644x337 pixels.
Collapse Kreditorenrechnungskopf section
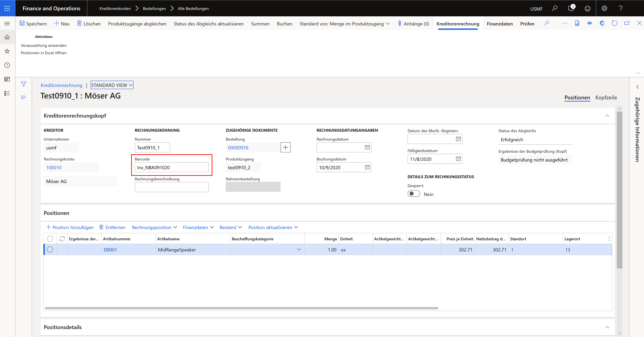pos(607,116)
